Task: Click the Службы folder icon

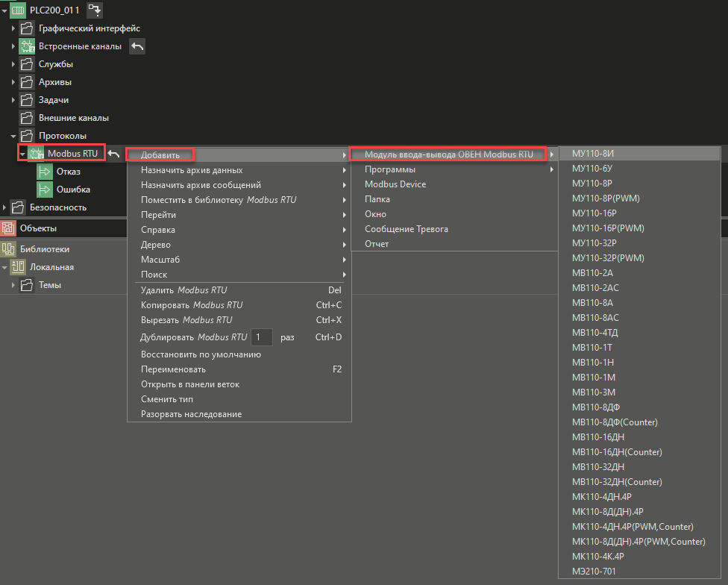Action: pyautogui.click(x=27, y=64)
